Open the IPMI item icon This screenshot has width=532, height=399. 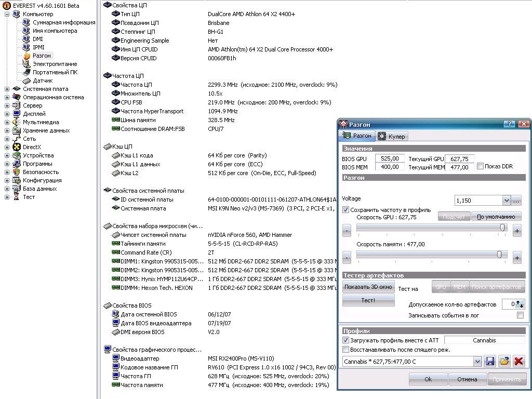(x=26, y=47)
